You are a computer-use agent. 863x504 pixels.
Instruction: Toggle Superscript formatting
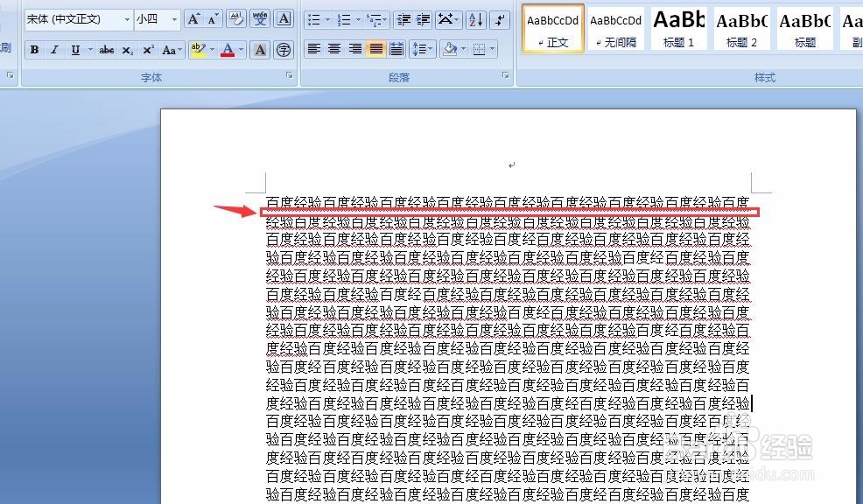(148, 50)
